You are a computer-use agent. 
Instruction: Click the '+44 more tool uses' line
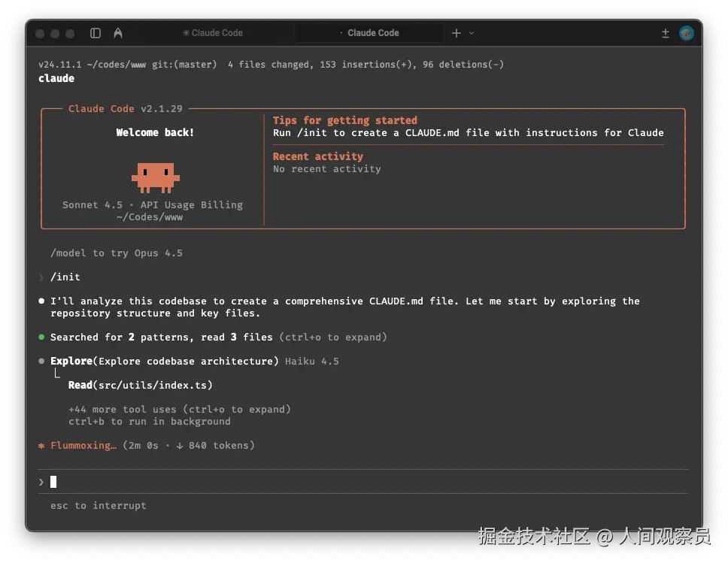coord(179,410)
